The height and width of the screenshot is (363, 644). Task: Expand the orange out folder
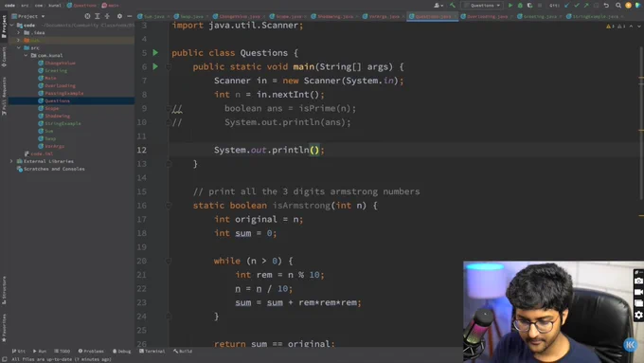click(19, 40)
